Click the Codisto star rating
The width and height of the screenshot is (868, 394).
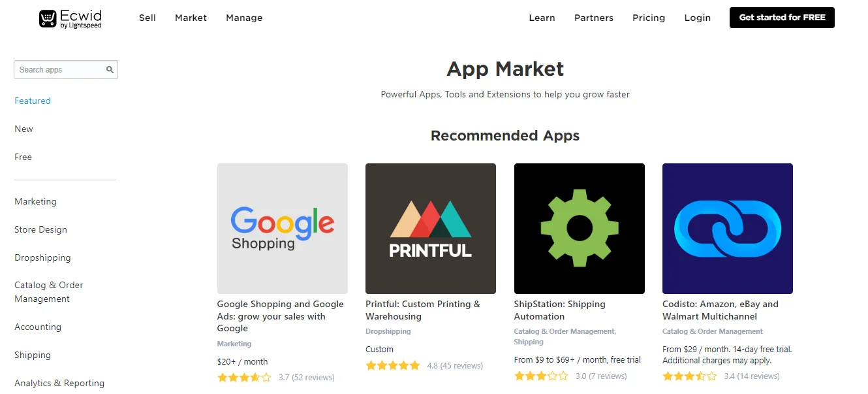click(689, 376)
